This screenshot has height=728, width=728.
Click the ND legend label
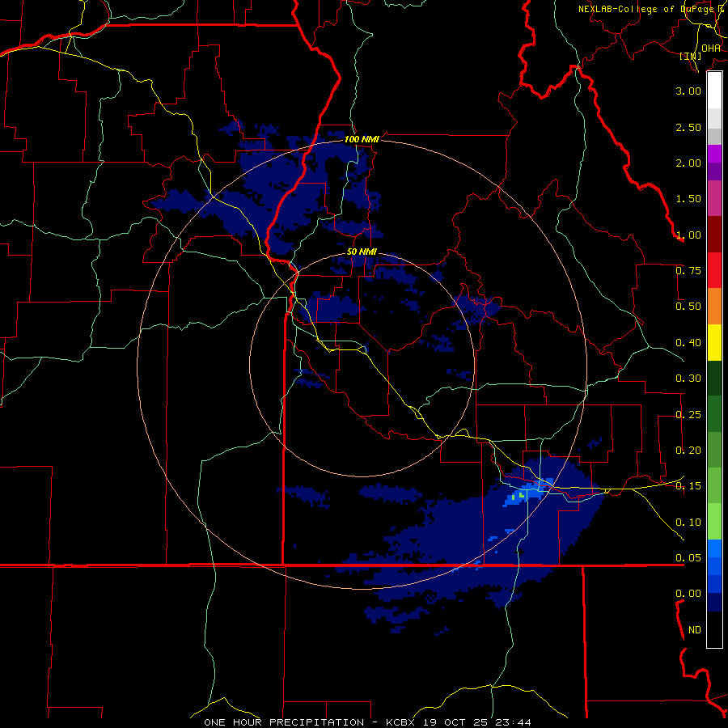tap(695, 630)
